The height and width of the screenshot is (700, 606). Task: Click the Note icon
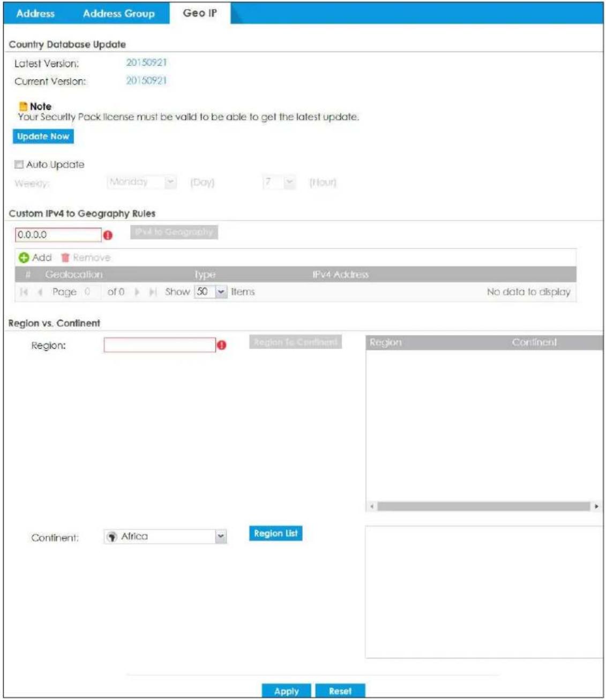(x=23, y=107)
